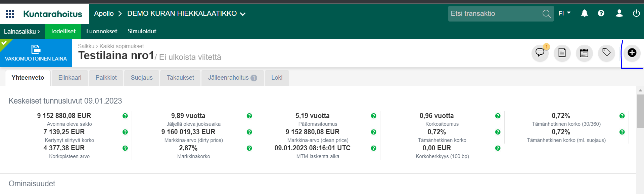
Task: Open the app launcher grid icon
Action: tap(10, 14)
